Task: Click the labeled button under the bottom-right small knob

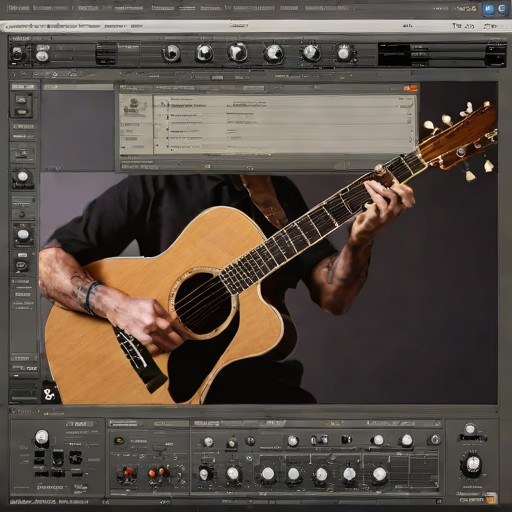Action: pyautogui.click(x=472, y=438)
